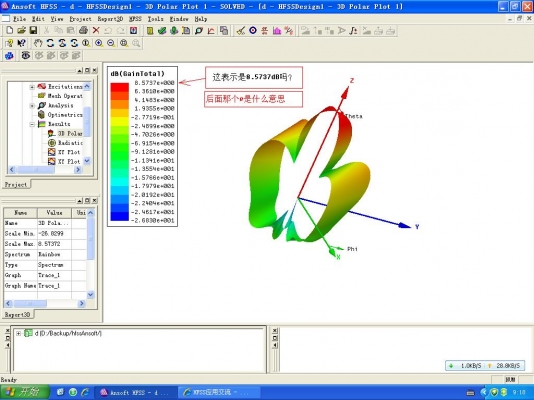
Task: Collapse the Results tree node
Action: [32, 124]
